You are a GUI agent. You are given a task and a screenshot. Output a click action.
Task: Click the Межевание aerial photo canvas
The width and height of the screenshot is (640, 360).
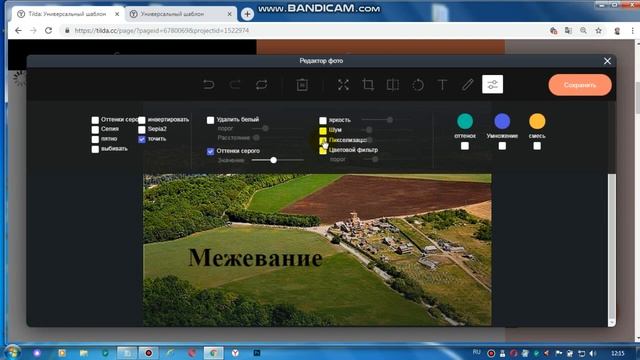[x=317, y=249]
